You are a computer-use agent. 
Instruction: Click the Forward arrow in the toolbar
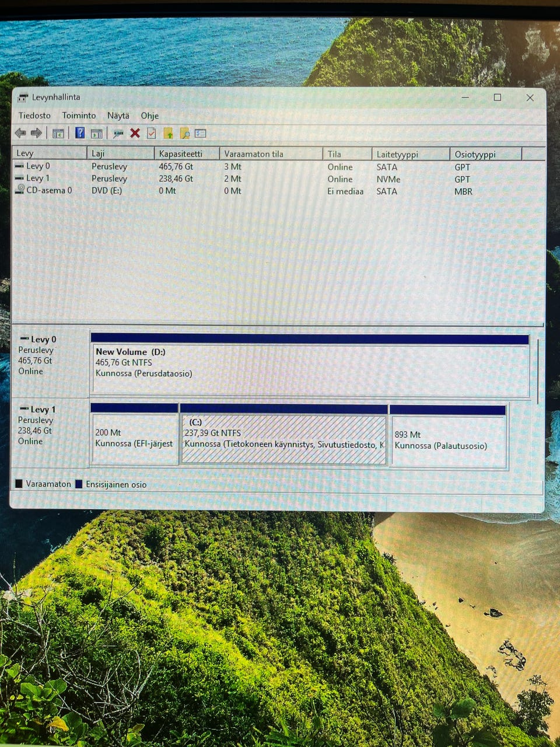(36, 133)
